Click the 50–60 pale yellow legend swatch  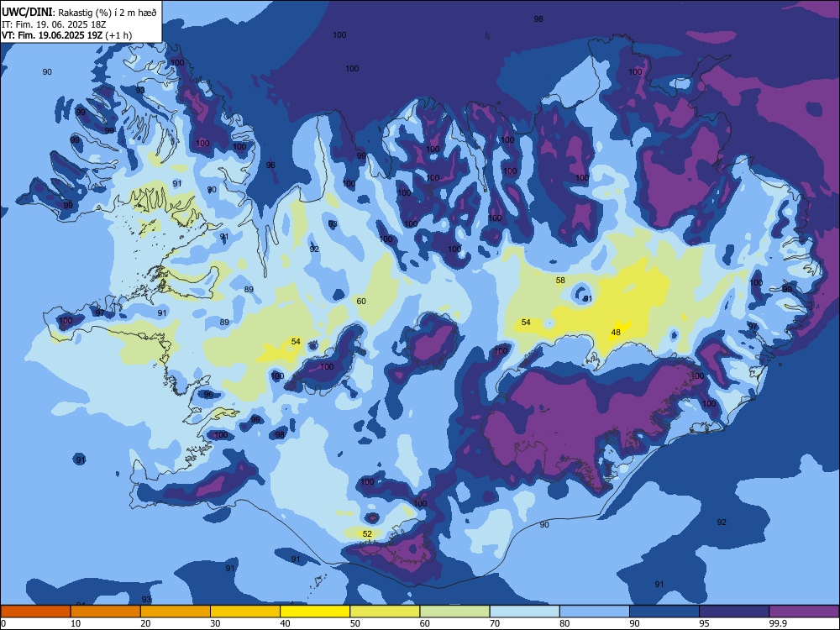(x=386, y=612)
